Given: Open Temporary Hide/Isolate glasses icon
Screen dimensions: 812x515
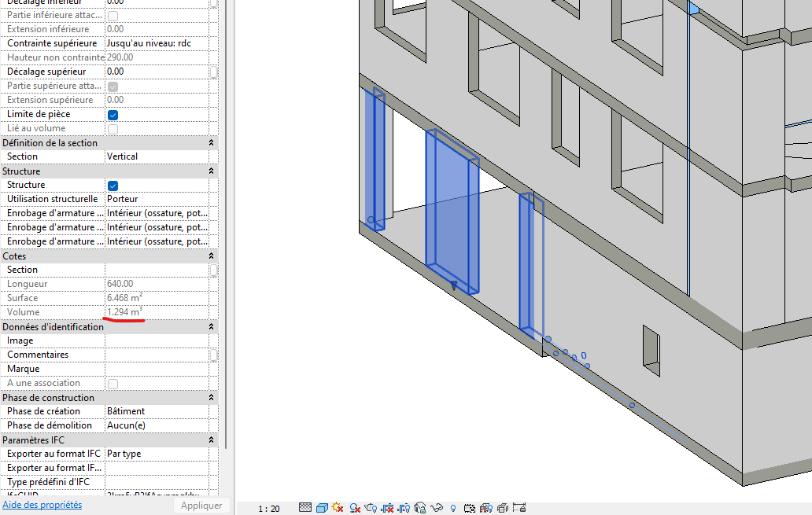Looking at the screenshot, I should (438, 506).
